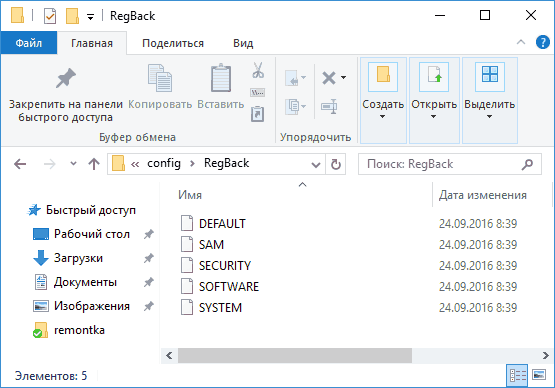Expand address bar history dropdown
Image resolution: width=555 pixels, height=388 pixels.
pyautogui.click(x=316, y=165)
